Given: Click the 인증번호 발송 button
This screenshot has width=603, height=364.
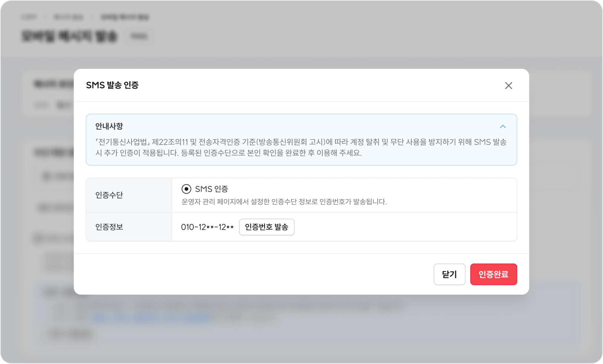Looking at the screenshot, I should click(267, 227).
